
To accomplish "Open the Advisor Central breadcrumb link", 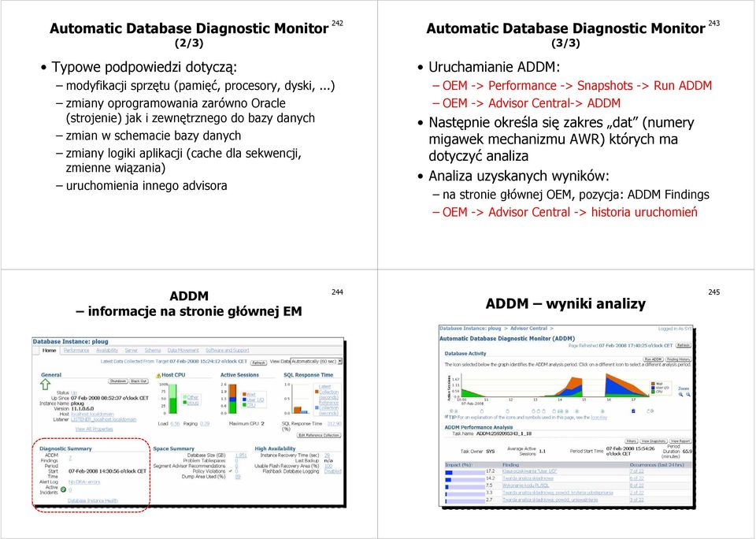I will click(x=529, y=328).
